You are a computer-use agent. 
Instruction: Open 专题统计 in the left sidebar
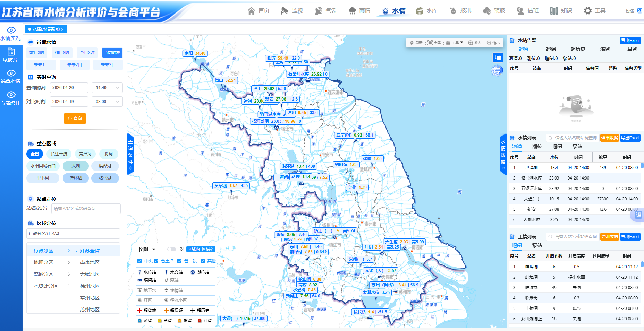pos(11,98)
